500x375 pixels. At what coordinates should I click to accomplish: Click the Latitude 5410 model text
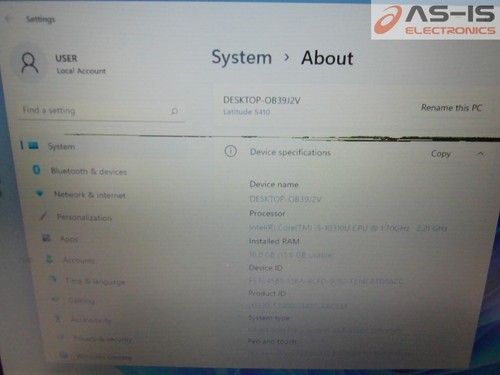pos(246,112)
